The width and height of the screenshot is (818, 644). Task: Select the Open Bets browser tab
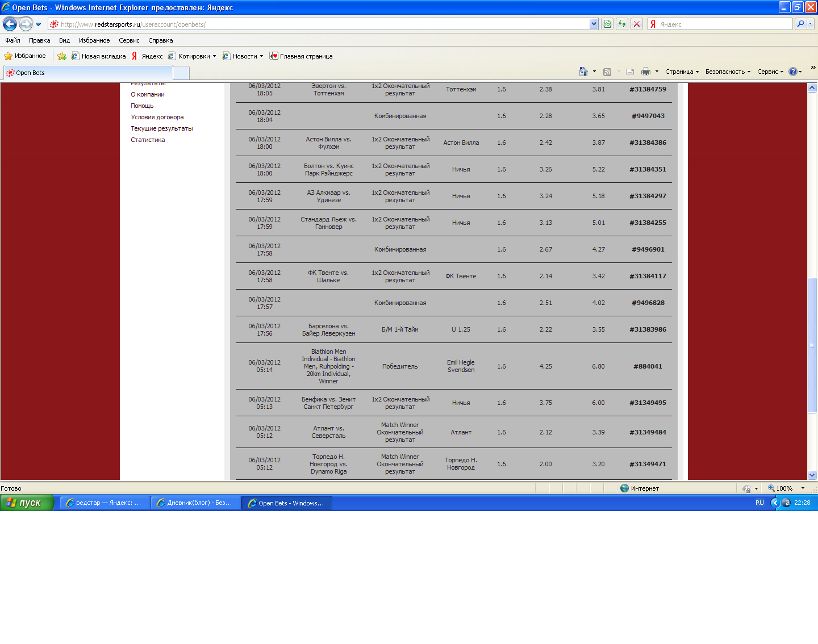click(88, 73)
